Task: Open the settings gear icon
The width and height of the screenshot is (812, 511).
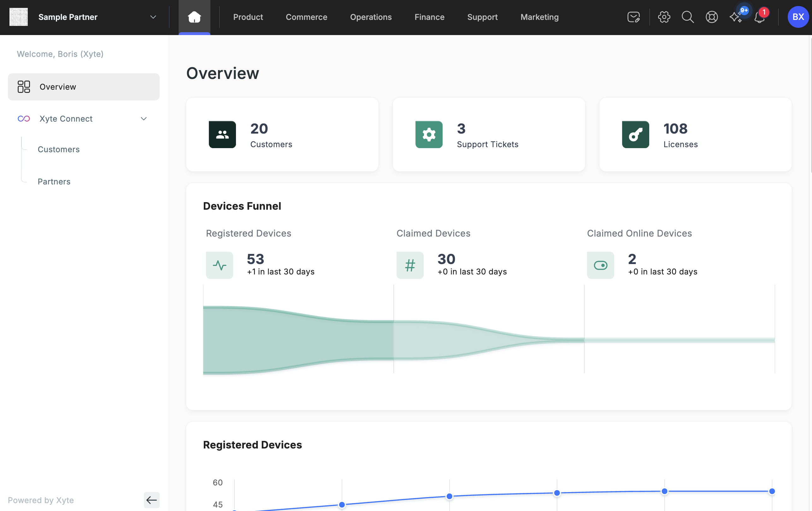Action: (x=664, y=17)
